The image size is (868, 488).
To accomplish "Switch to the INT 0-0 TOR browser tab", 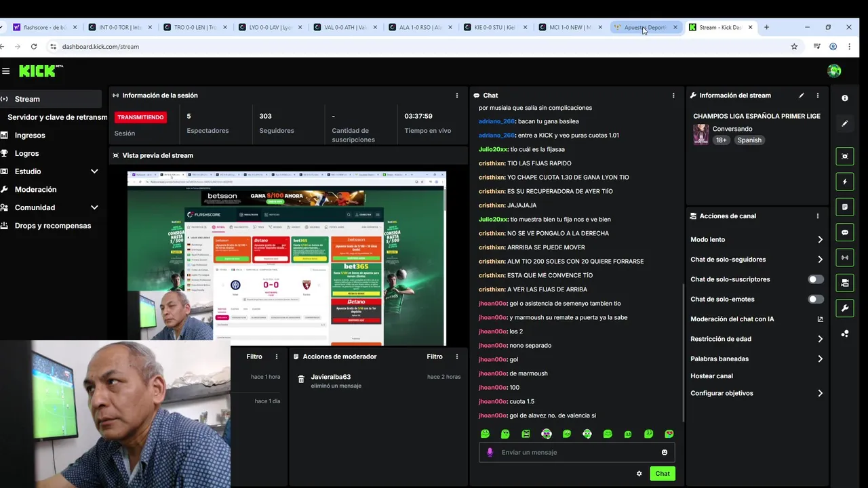I will [120, 27].
